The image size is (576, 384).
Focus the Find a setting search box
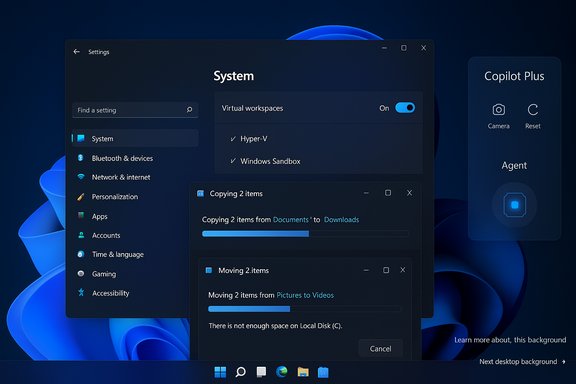click(135, 110)
